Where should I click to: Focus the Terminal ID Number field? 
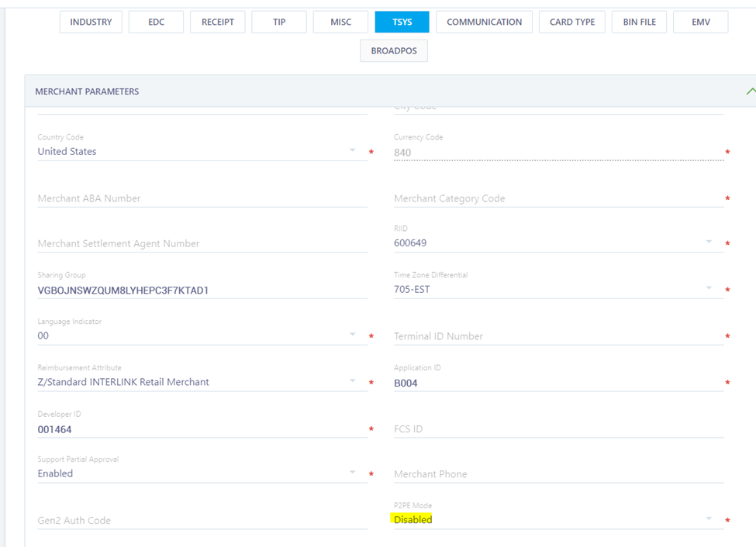[x=559, y=336]
